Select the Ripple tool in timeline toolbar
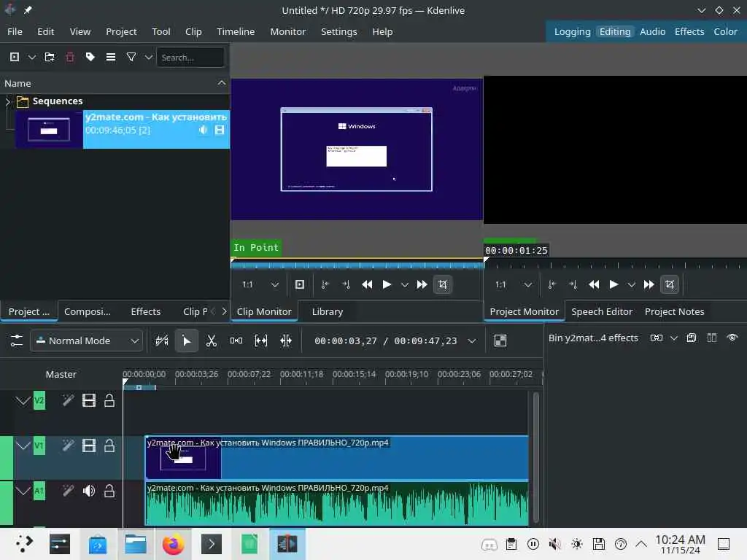The image size is (747, 560). (286, 341)
